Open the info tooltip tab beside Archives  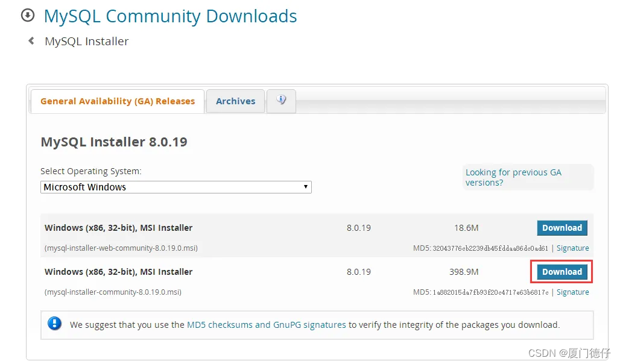pyautogui.click(x=281, y=101)
